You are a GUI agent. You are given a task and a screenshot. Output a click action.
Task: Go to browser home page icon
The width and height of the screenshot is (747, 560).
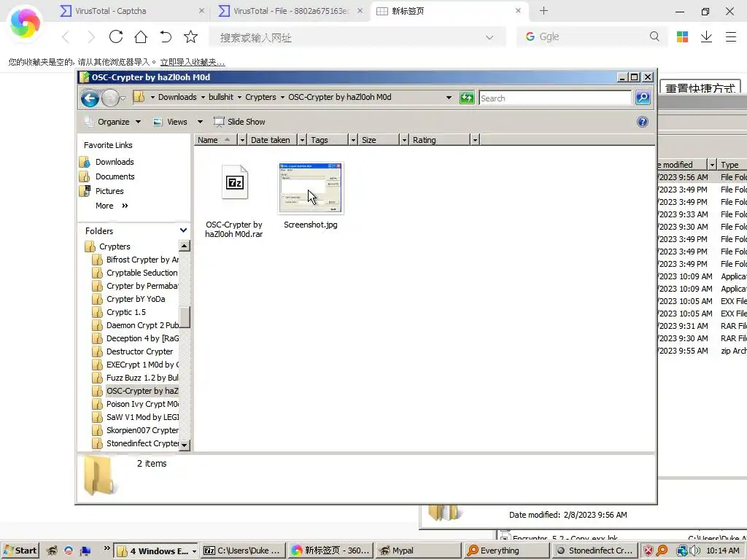(x=141, y=36)
